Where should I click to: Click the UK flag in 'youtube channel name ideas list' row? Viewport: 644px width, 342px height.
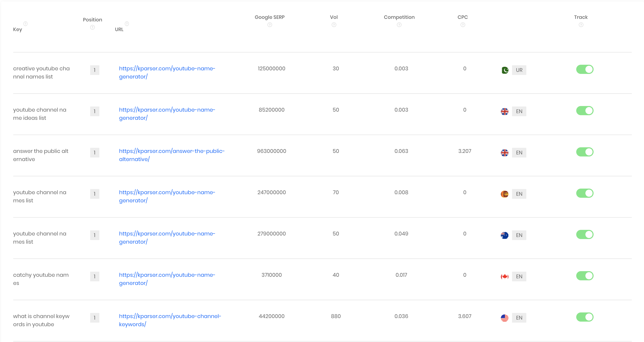tap(505, 111)
